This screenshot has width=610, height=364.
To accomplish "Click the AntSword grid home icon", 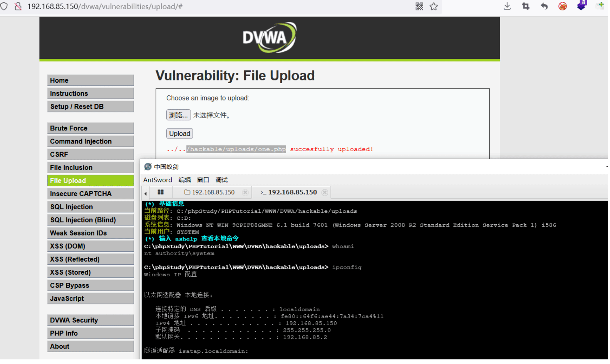I will [161, 193].
